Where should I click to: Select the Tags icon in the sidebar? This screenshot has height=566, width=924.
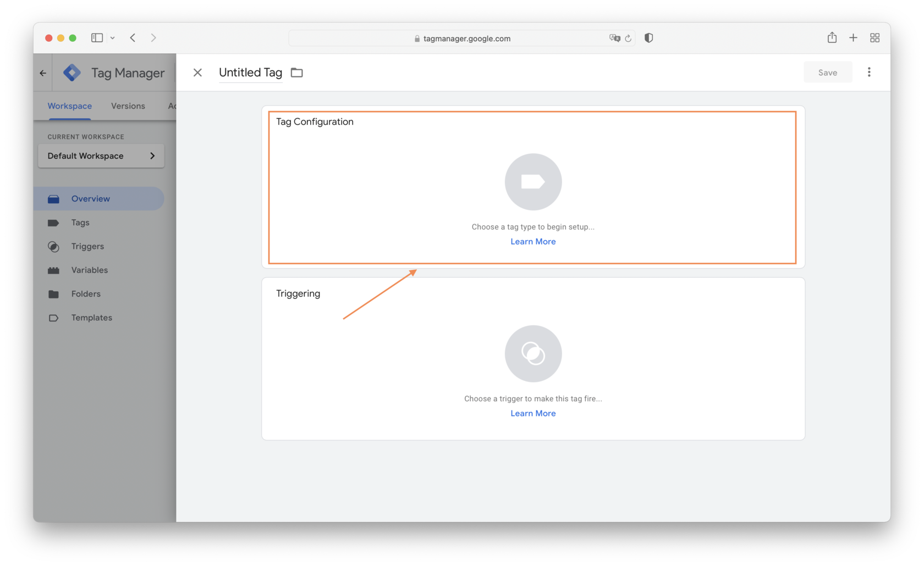point(53,223)
